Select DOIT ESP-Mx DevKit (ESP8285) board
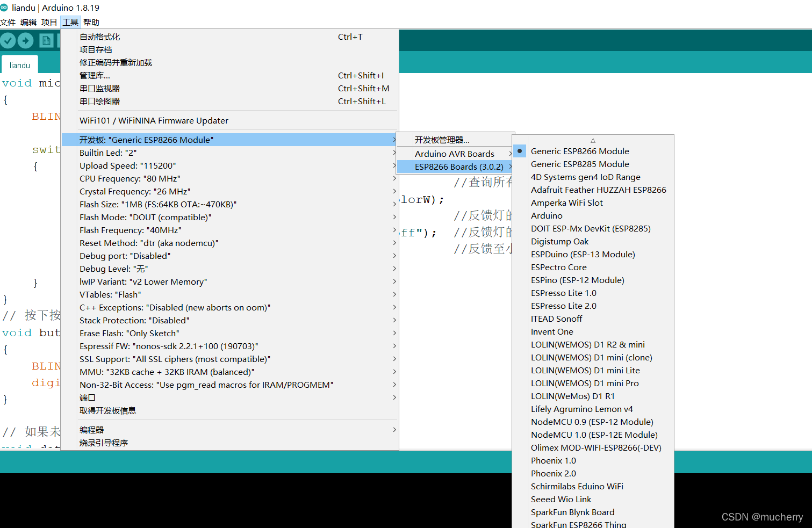The image size is (812, 528). (593, 228)
